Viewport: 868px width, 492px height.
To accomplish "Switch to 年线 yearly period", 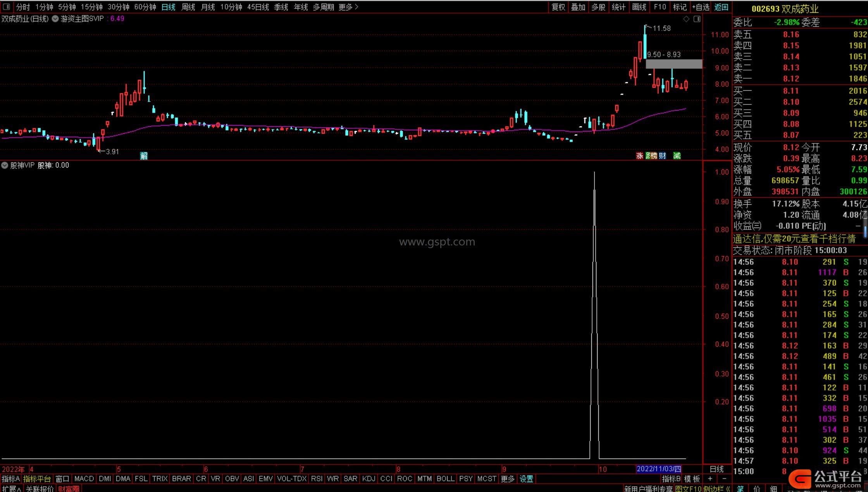I will click(301, 7).
